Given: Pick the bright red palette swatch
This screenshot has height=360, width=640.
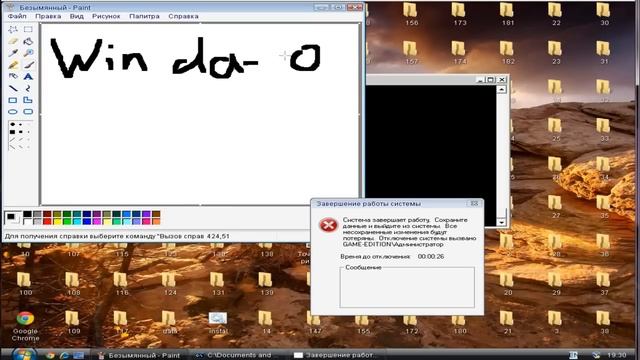Looking at the screenshot, I should point(47,221).
